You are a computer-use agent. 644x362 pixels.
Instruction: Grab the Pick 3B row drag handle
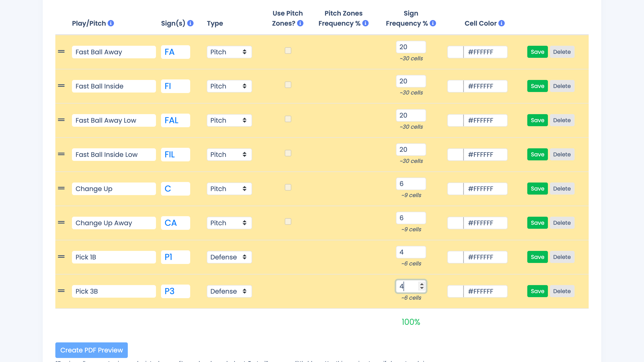pyautogui.click(x=61, y=291)
